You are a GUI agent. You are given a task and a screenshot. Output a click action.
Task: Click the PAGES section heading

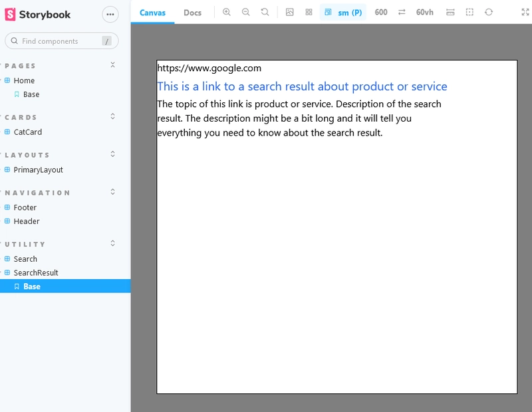click(x=21, y=66)
